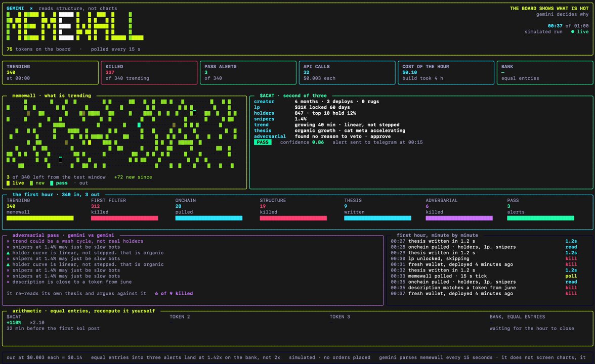Select the "snipers" row showing 1.4%
The image size is (595, 364).
(x=280, y=119)
